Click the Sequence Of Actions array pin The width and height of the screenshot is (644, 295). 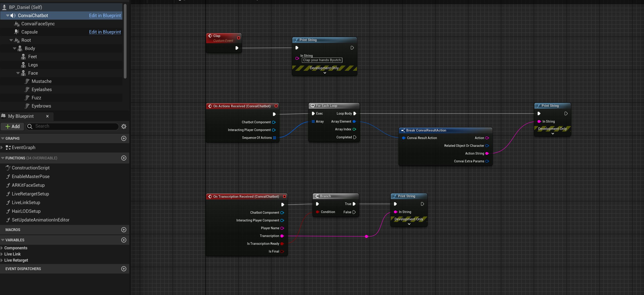point(274,138)
